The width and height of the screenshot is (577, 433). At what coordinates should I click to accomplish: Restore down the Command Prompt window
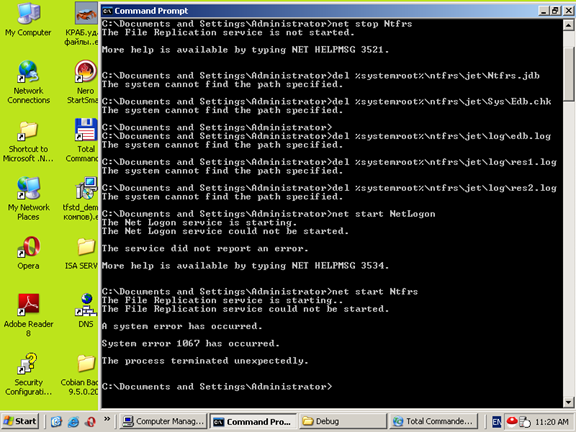(x=555, y=11)
